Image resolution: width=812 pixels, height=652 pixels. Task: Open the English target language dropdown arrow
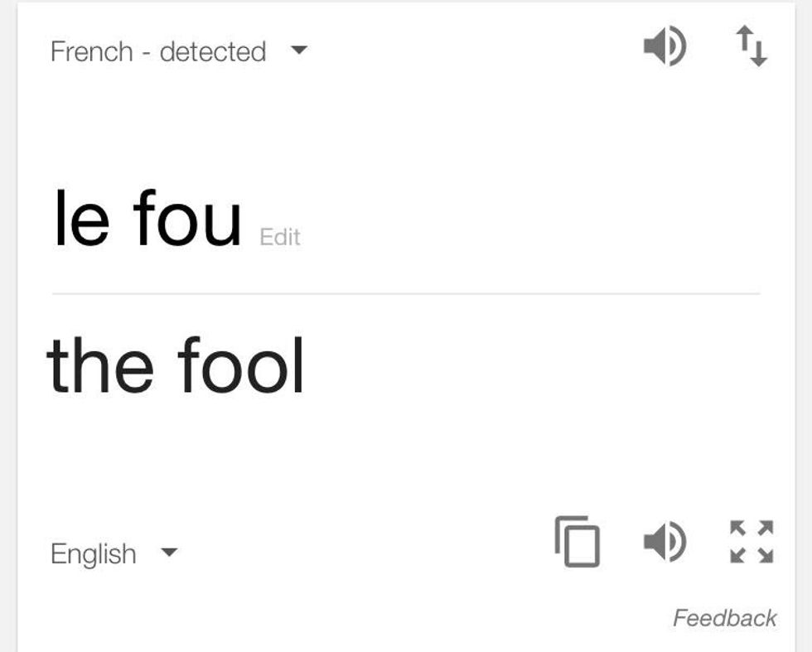coord(169,552)
